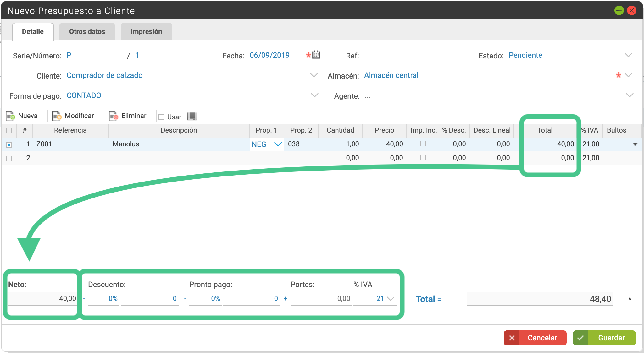The width and height of the screenshot is (644, 353).
Task: Click the Ref input field
Action: click(415, 56)
